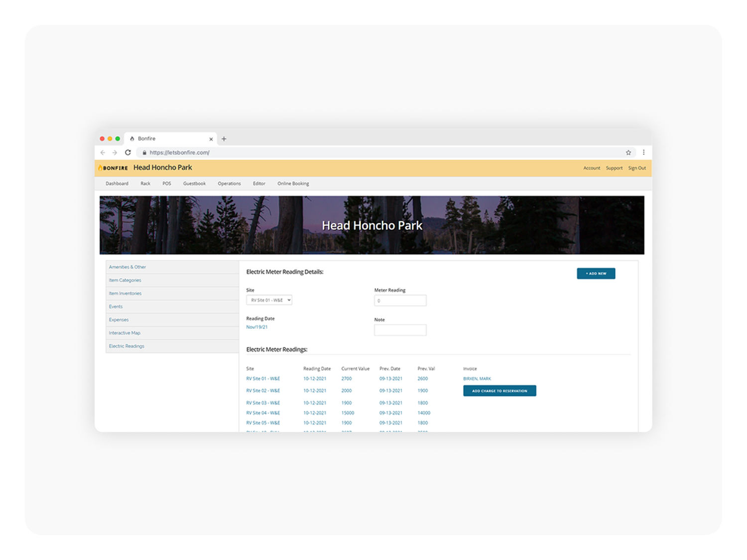Open the Operations menu
Screen dimensions: 747x560
[x=229, y=184]
